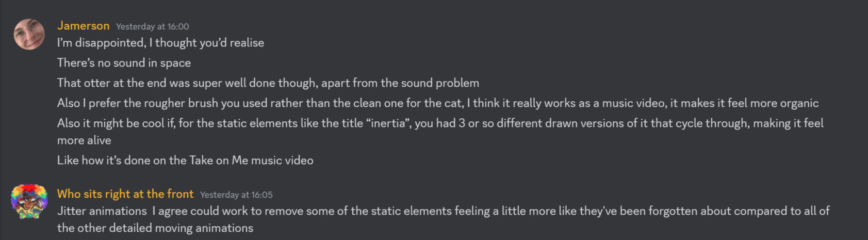Click the message starting "Also it might be cool"

(x=440, y=123)
